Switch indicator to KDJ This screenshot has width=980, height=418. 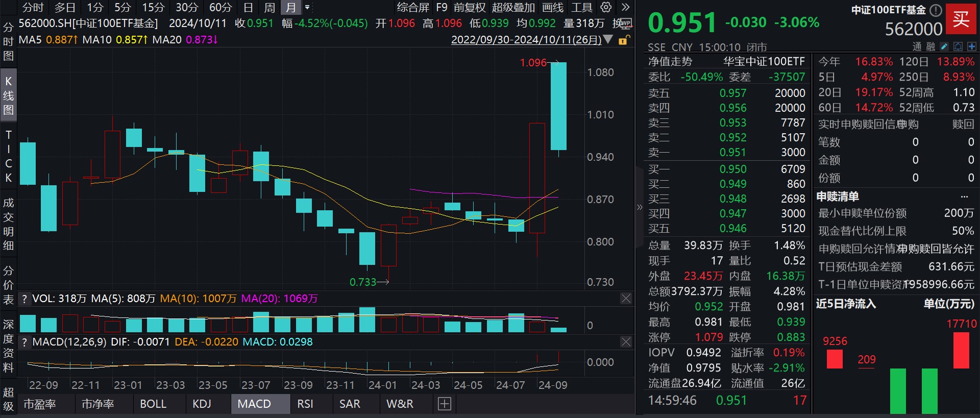202,404
